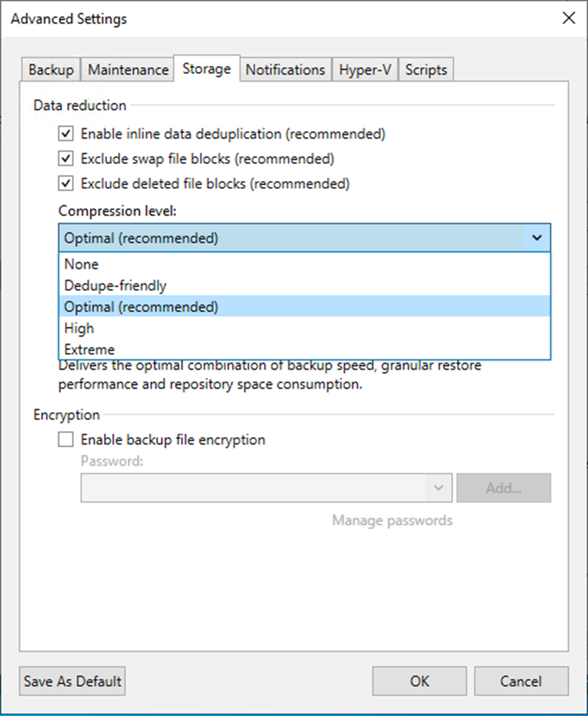This screenshot has width=588, height=716.
Task: Open the Maintenance tab
Action: [x=127, y=69]
